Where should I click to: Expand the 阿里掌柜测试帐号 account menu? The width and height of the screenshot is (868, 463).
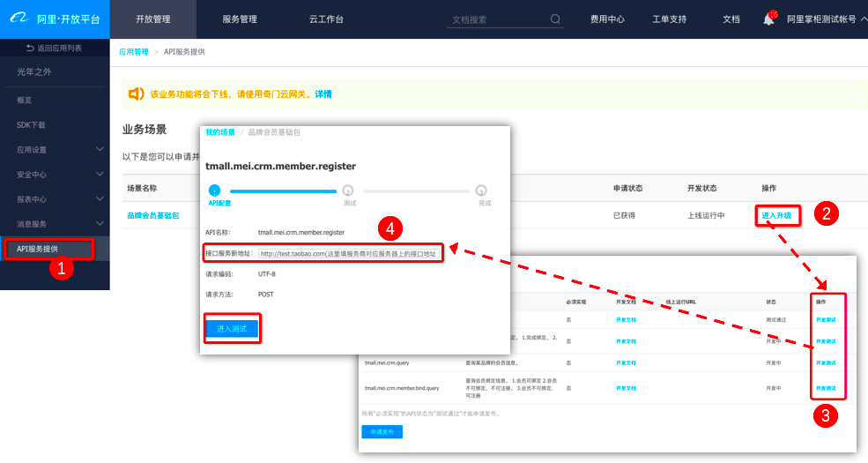827,19
